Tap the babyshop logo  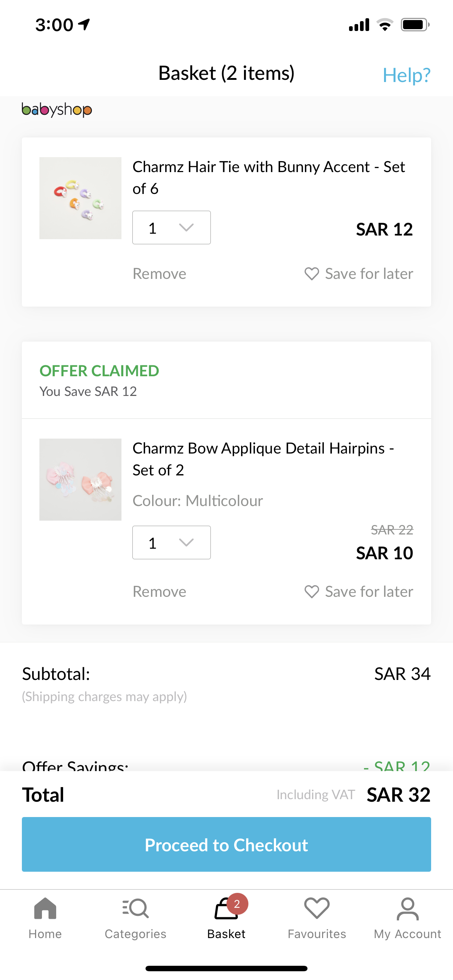point(57,110)
